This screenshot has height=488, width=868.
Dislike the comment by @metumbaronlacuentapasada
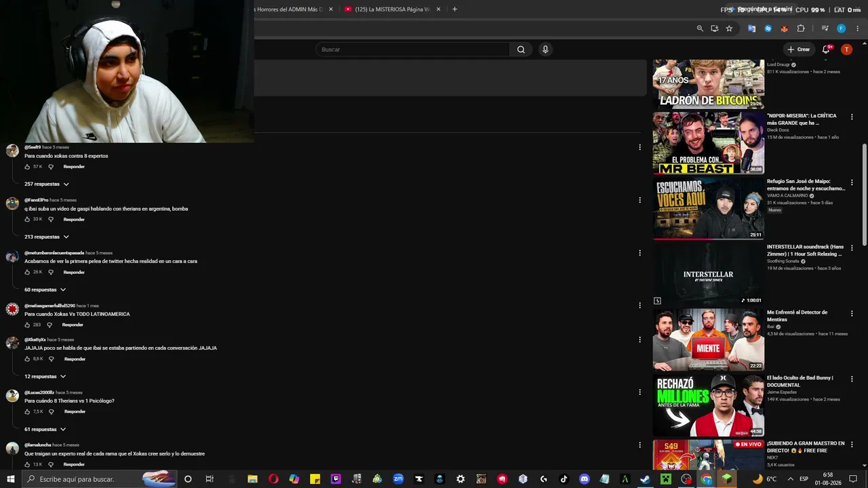(51, 272)
